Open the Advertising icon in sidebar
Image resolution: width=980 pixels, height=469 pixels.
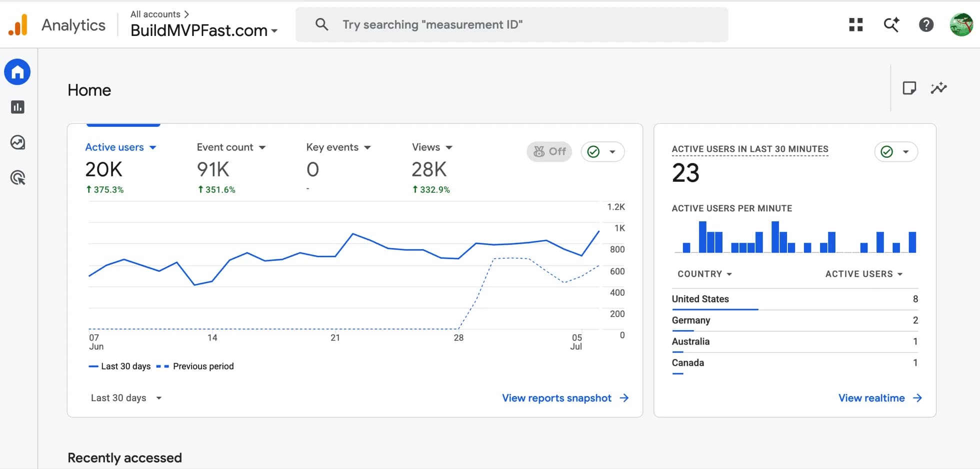click(17, 178)
